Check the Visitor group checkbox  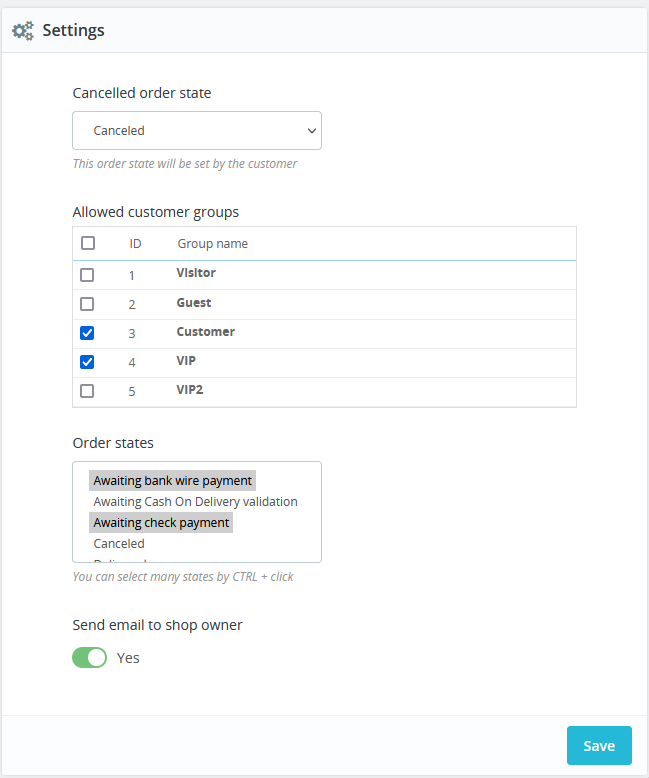(88, 275)
